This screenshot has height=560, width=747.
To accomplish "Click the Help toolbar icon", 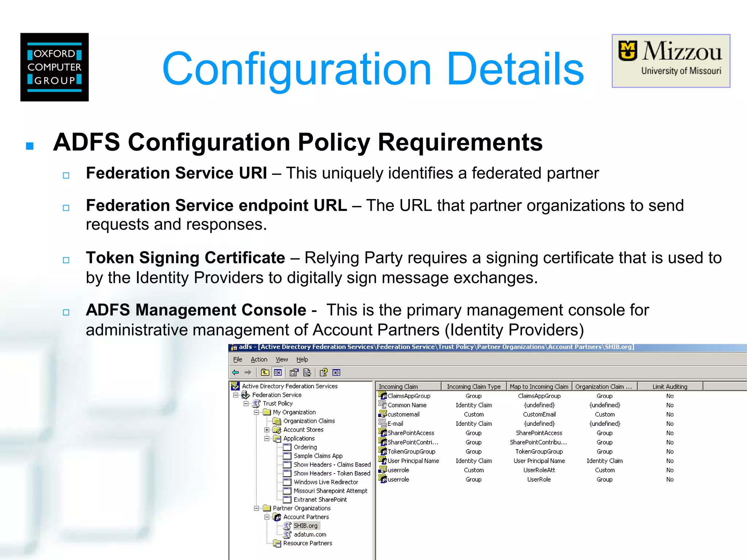I will tap(324, 372).
